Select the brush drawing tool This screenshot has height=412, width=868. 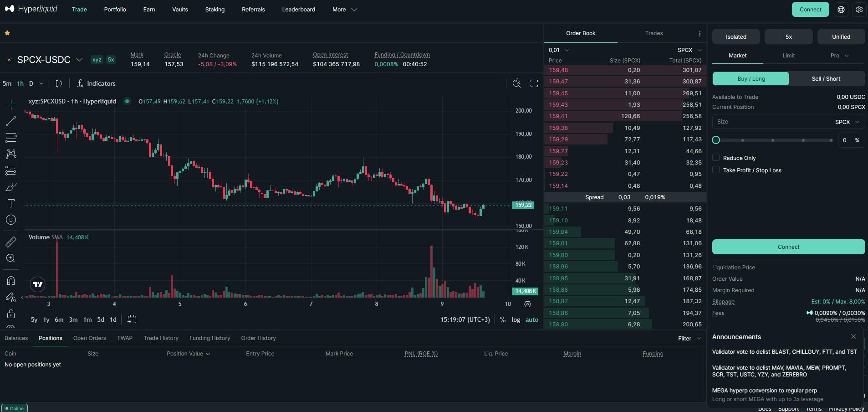coord(11,187)
